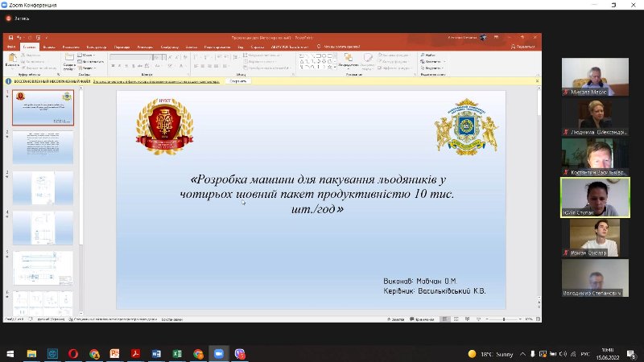The height and width of the screenshot is (362, 644).
Task: Click the Save icon in PowerPoint quick access toolbar
Action: [10, 37]
